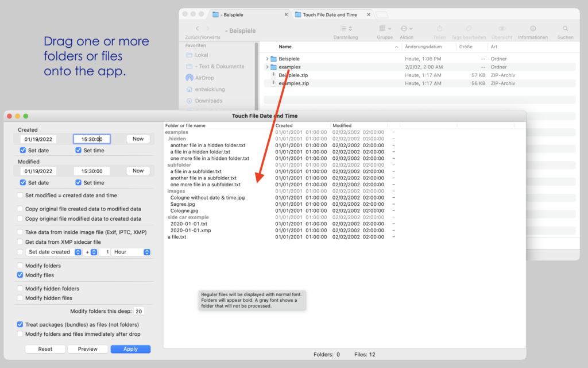The height and width of the screenshot is (368, 588).
Task: Click the Modified 'Now' button
Action: [138, 171]
